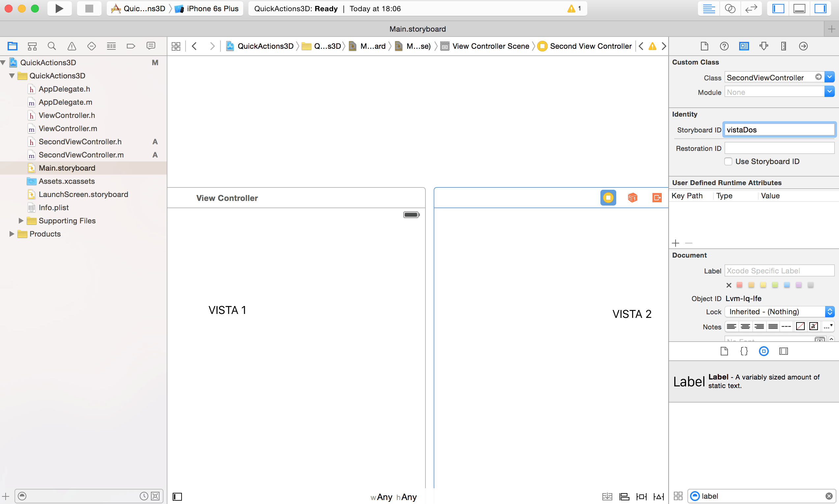Open the scheme selector Quic...ns3D
This screenshot has width=839, height=504.
(138, 9)
